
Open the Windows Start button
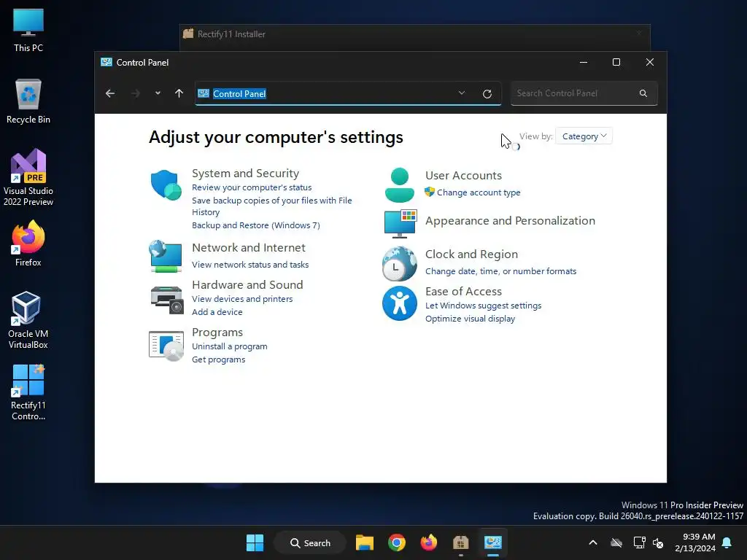point(255,542)
